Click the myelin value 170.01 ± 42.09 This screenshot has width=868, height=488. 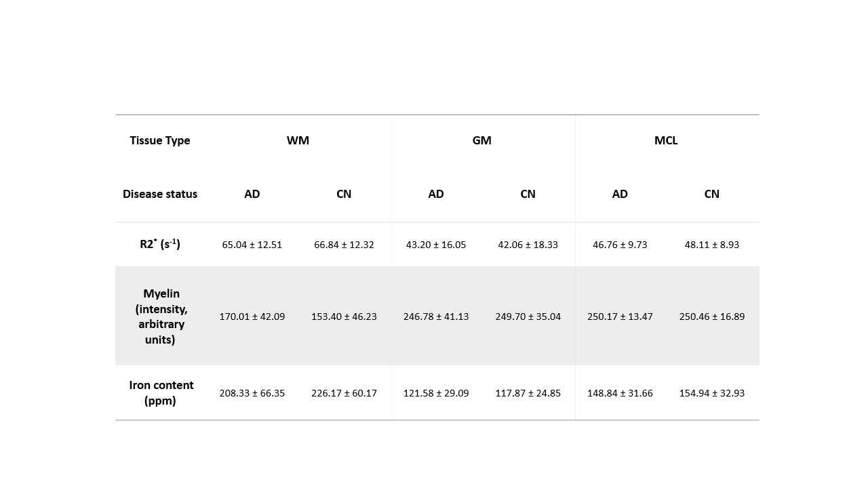tap(252, 317)
